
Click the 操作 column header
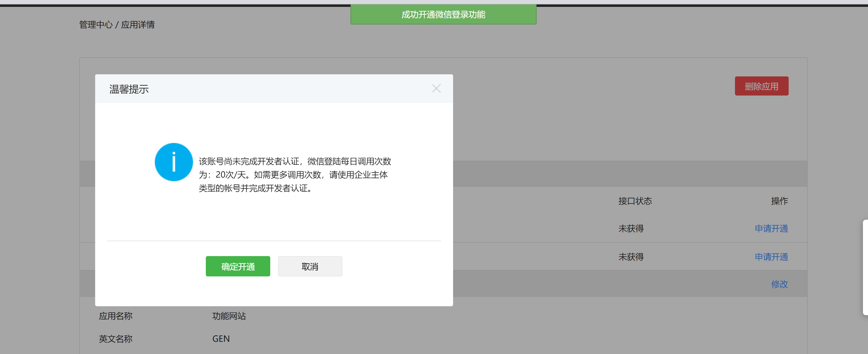tap(779, 201)
